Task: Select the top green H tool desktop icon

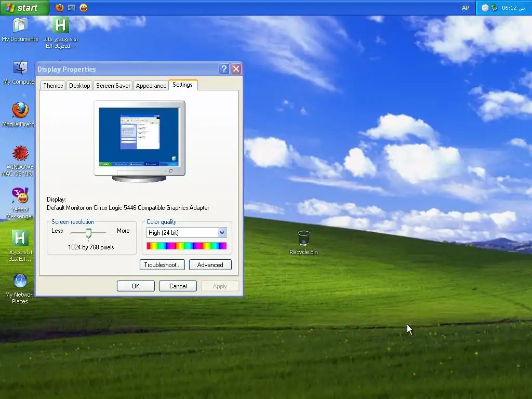Action: (61, 33)
